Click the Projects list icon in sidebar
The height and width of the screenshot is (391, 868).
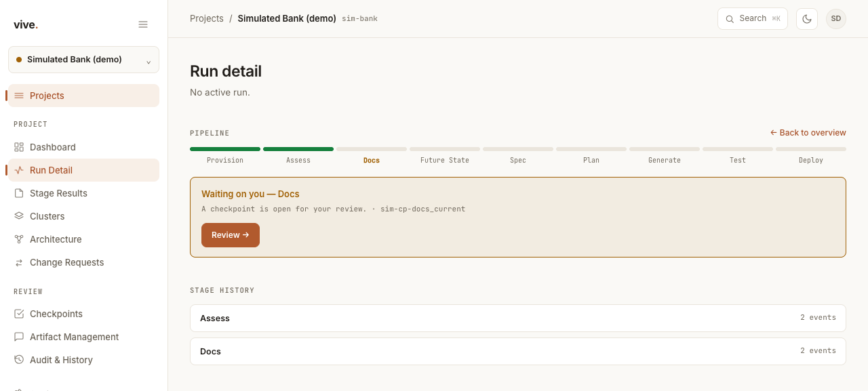coord(19,96)
